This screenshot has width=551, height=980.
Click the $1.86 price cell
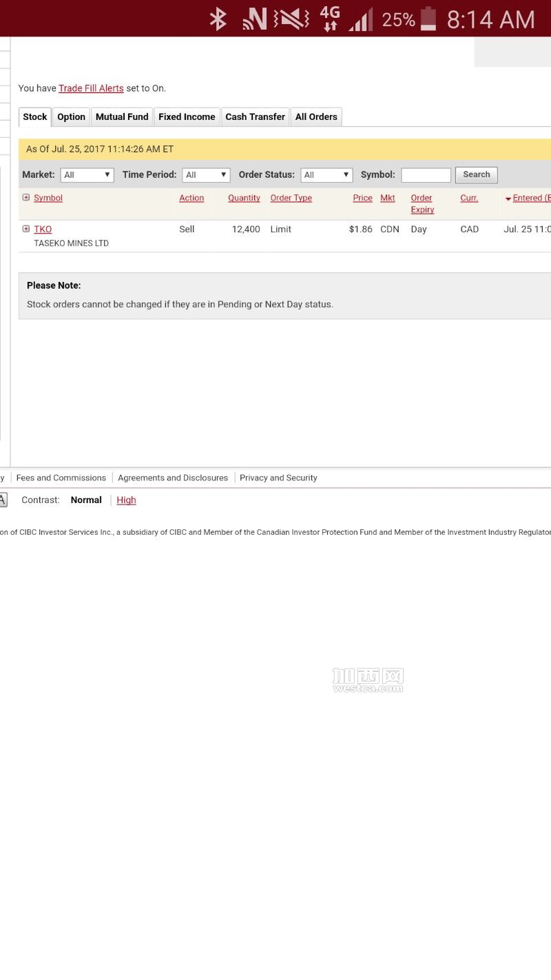[x=360, y=229]
